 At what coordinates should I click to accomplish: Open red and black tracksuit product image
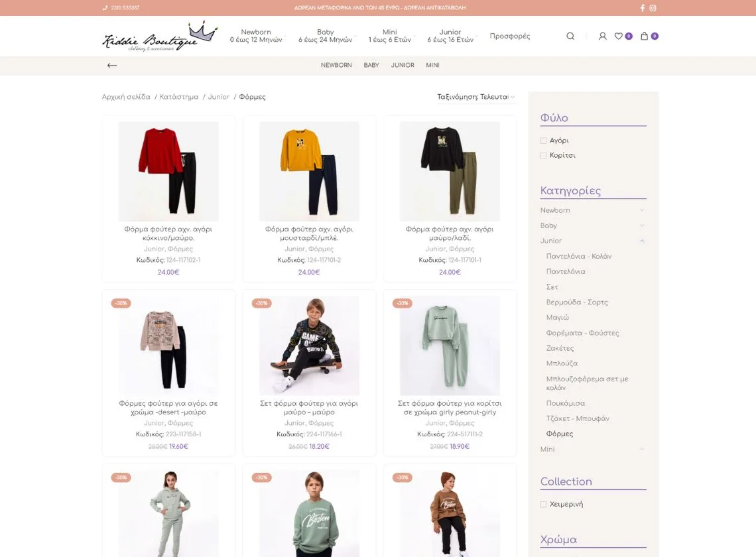click(168, 171)
